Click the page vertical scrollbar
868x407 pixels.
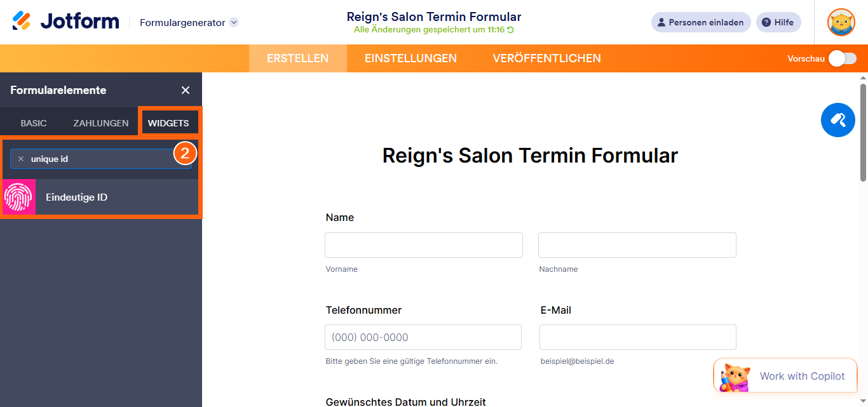(862, 133)
